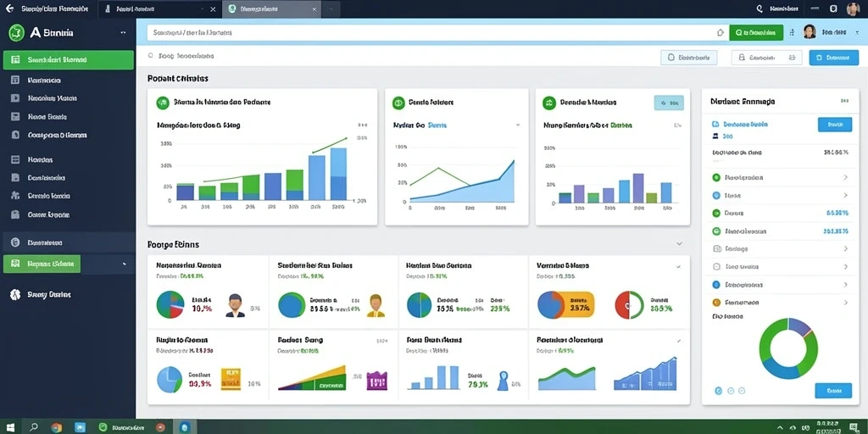
Task: Click the Chrome icon in the taskbar
Action: pyautogui.click(x=56, y=427)
